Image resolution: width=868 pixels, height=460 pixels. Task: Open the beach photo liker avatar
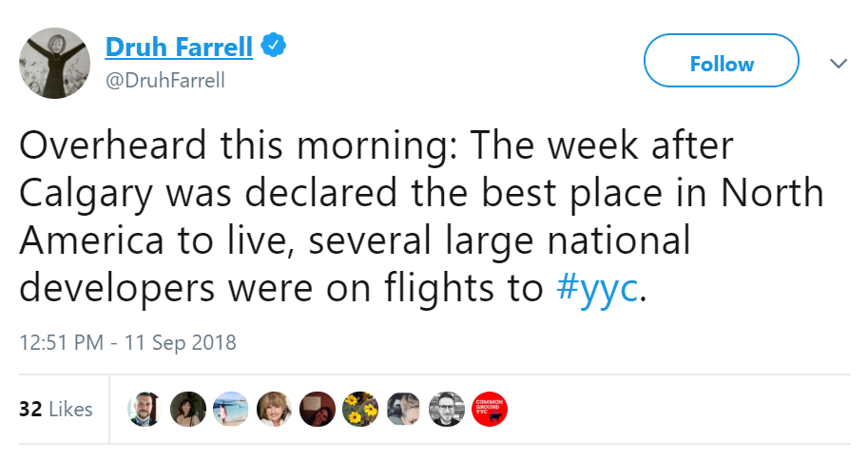click(x=231, y=409)
